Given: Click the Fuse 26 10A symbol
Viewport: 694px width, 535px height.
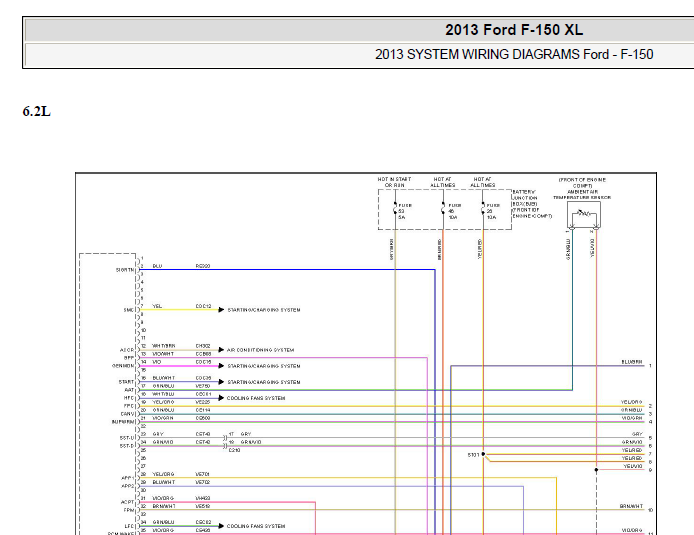Looking at the screenshot, I should pyautogui.click(x=483, y=209).
